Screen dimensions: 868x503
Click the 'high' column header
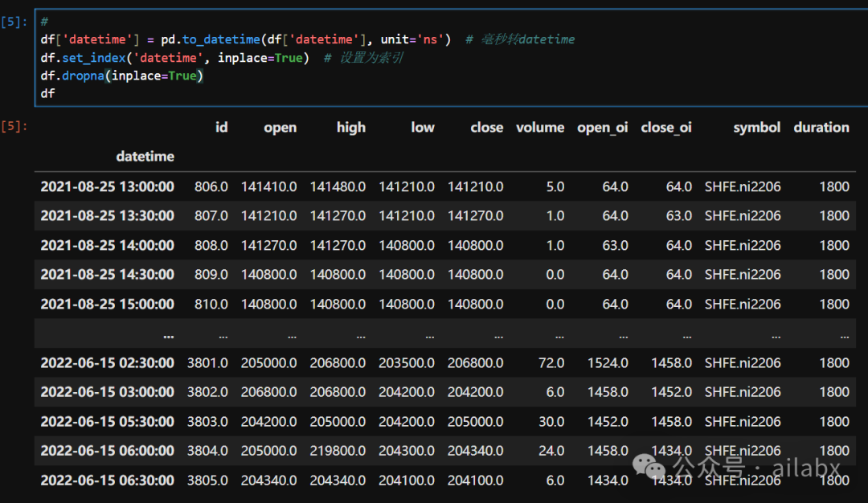tap(351, 128)
